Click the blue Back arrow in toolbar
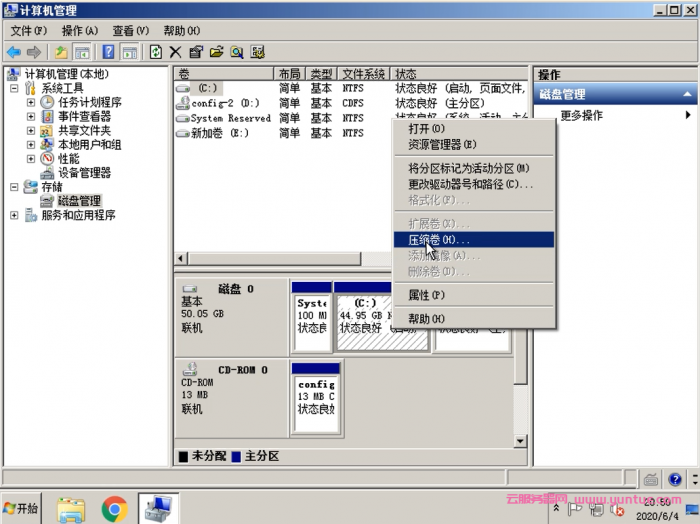700x524 pixels. coord(13,52)
